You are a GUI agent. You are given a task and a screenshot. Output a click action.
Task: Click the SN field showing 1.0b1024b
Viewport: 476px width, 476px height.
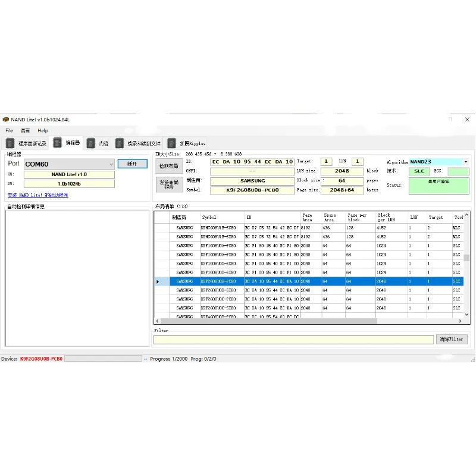pyautogui.click(x=69, y=184)
